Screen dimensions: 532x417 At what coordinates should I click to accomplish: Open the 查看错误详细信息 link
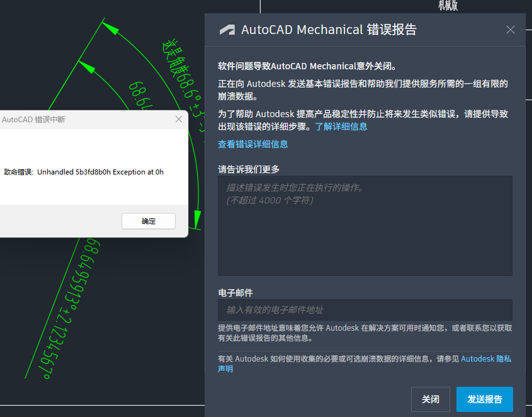(252, 144)
